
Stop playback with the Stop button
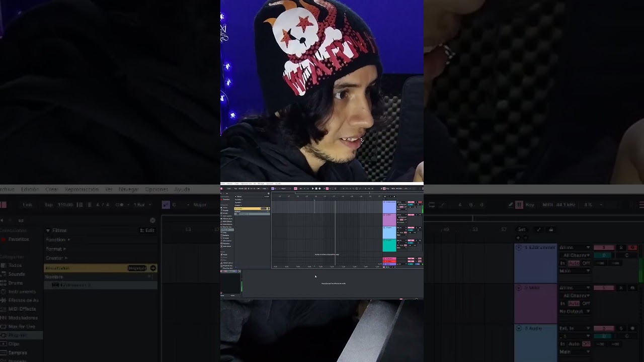(316, 189)
